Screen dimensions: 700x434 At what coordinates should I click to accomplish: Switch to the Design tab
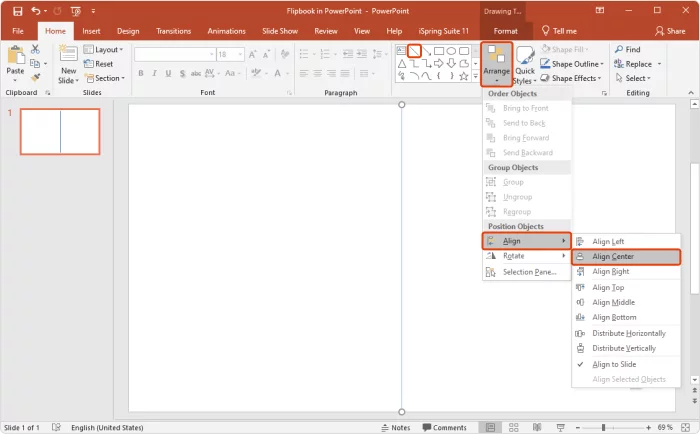[128, 31]
